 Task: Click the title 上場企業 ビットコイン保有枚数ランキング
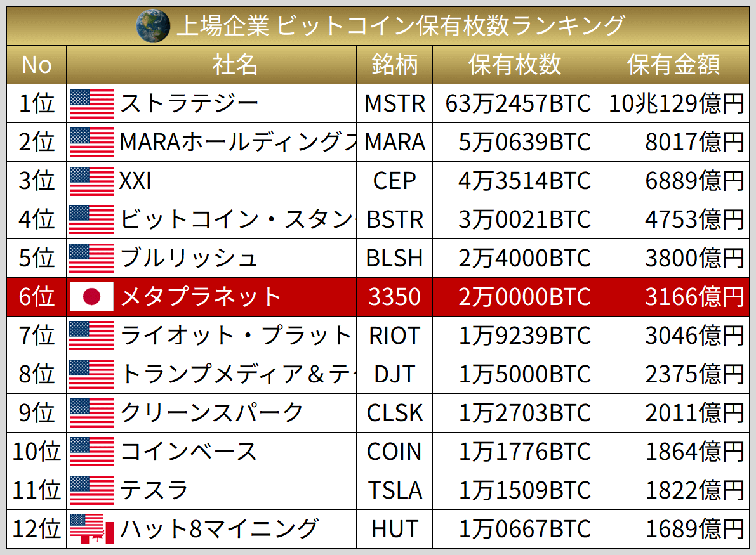pos(401,25)
